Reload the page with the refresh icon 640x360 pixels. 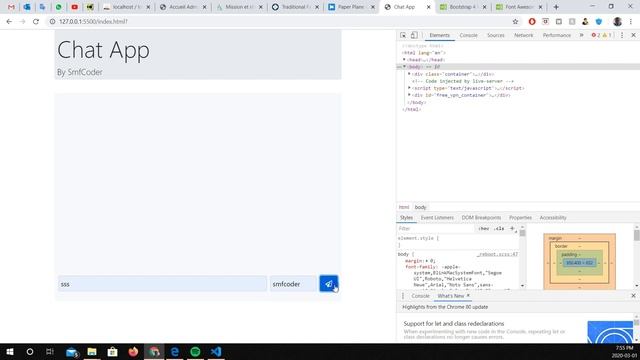pos(36,22)
